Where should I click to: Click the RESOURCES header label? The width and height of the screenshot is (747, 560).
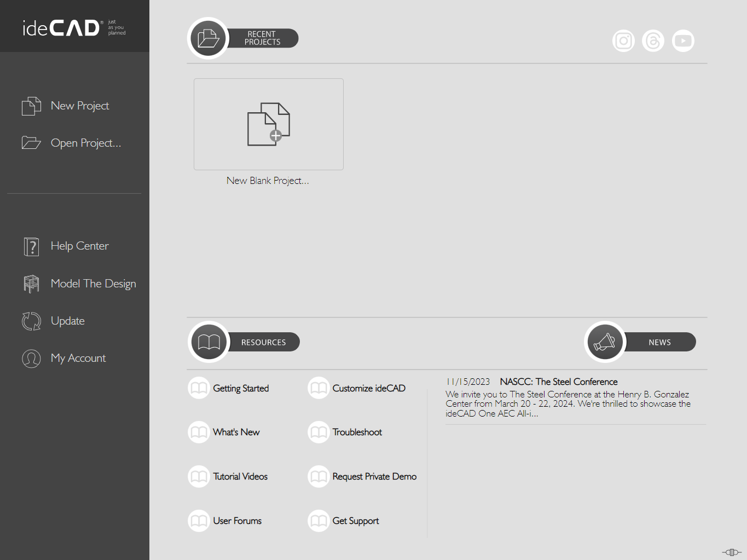(264, 342)
